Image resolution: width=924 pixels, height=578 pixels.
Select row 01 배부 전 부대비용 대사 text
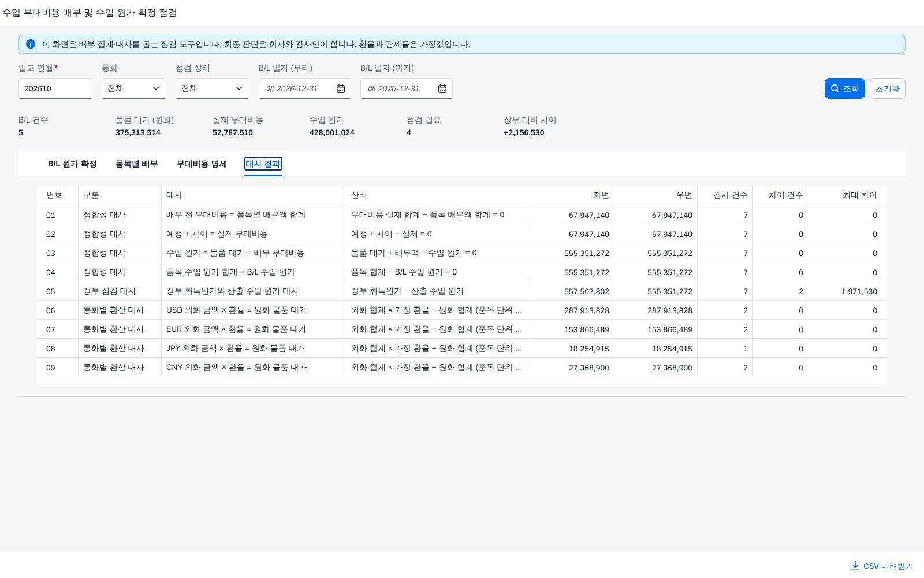[x=236, y=215]
